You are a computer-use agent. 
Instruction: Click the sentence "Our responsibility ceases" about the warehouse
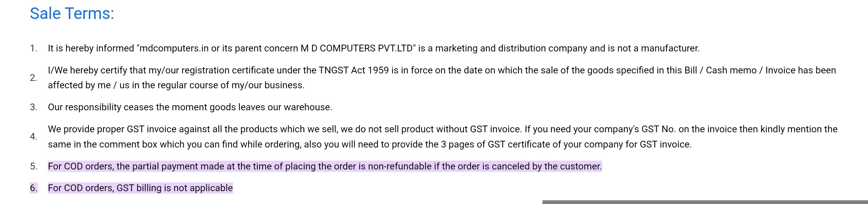click(190, 107)
